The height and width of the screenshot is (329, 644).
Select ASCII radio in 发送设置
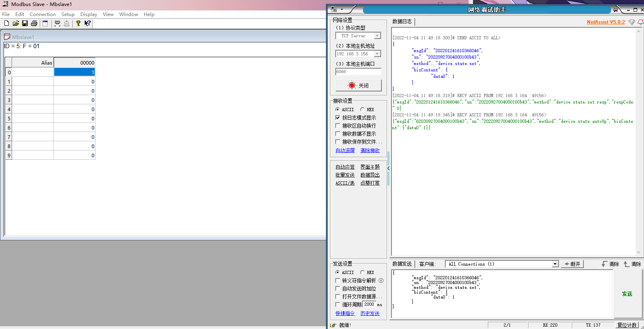click(338, 272)
